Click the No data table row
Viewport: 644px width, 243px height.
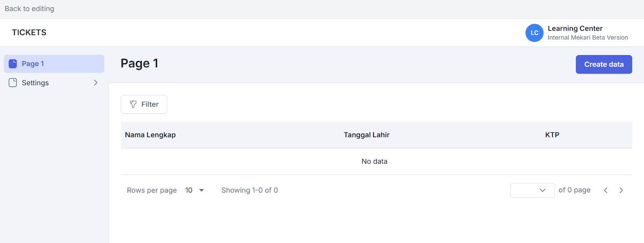(x=374, y=161)
